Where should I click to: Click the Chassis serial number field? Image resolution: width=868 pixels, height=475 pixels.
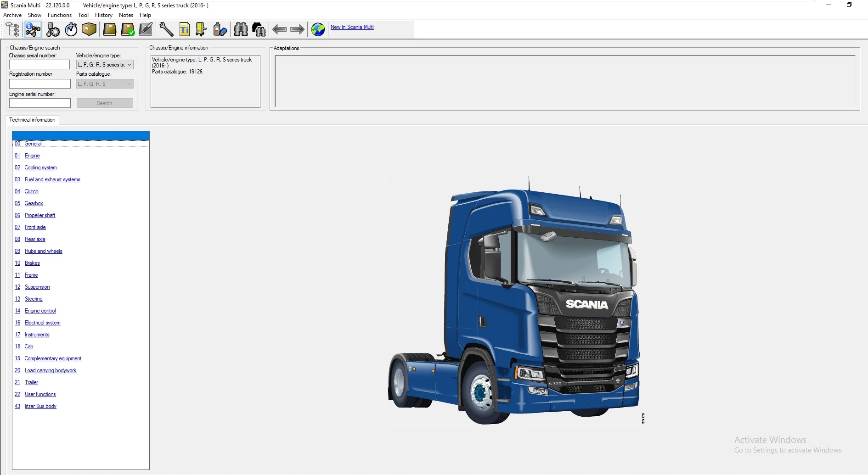39,65
